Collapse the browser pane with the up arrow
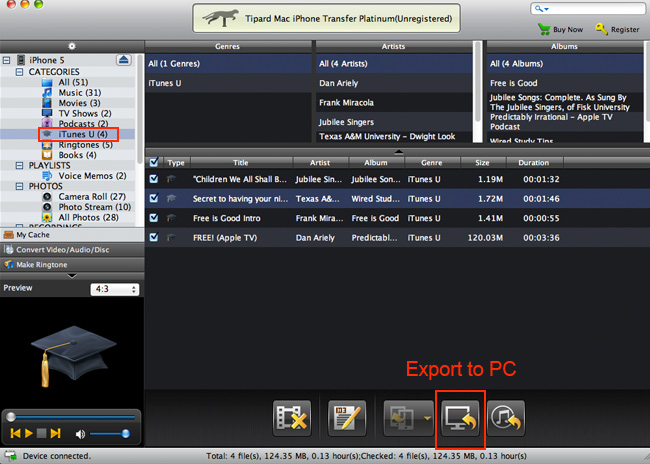Screen dimensions: 650x464 click(398, 152)
